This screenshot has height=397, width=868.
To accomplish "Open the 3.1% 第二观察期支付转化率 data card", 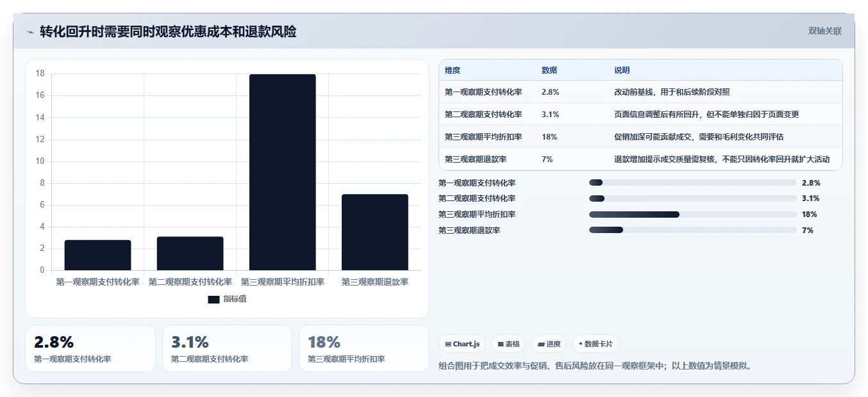I will coord(227,348).
